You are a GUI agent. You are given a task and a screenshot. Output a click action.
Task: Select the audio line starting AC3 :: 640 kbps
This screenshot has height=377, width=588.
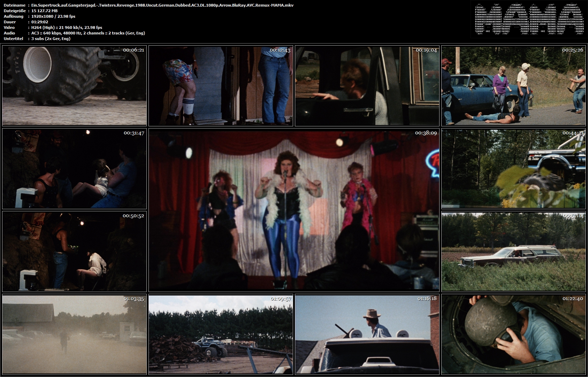[88, 33]
